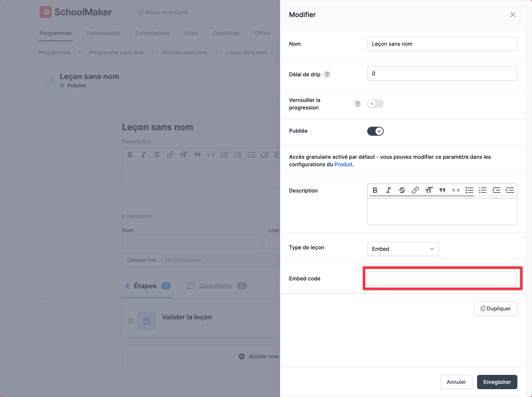The width and height of the screenshot is (532, 397).
Task: Click drag handle of Valider la leçon step
Action: point(130,321)
